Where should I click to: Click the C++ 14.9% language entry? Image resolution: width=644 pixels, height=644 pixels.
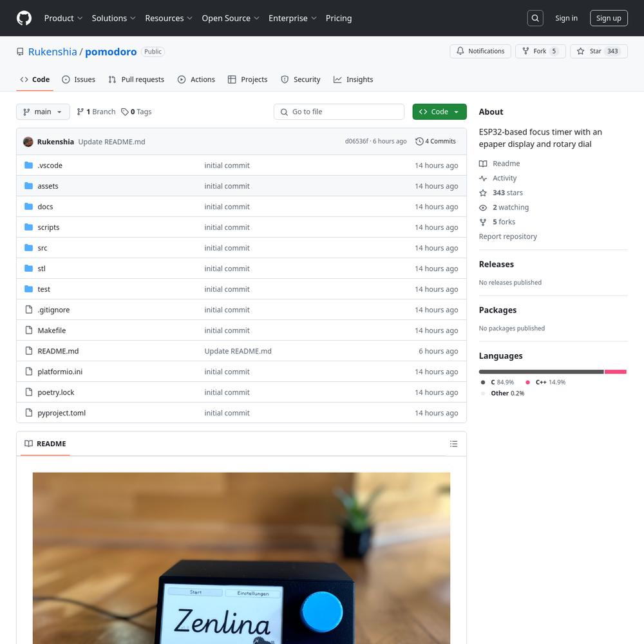[545, 382]
